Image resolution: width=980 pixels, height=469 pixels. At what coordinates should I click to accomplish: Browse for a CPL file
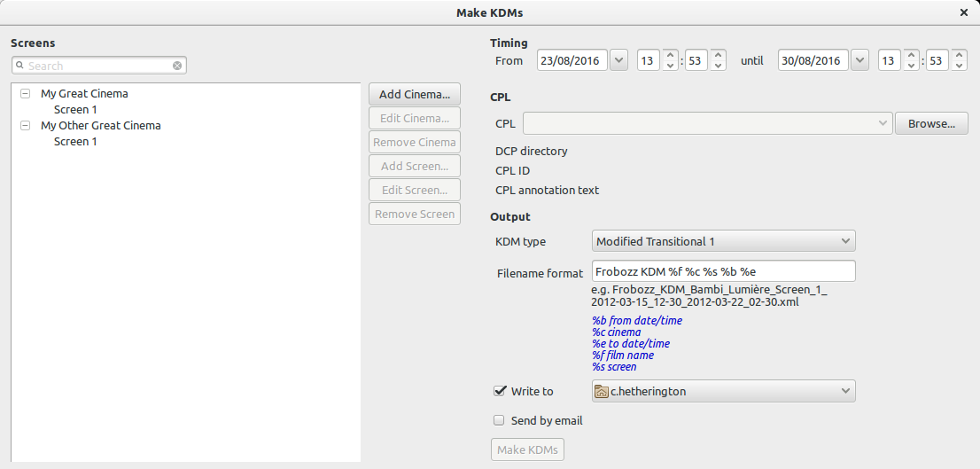tap(931, 123)
